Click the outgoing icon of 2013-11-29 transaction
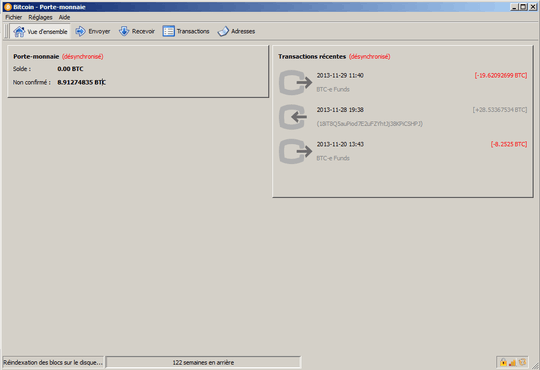 (x=295, y=82)
